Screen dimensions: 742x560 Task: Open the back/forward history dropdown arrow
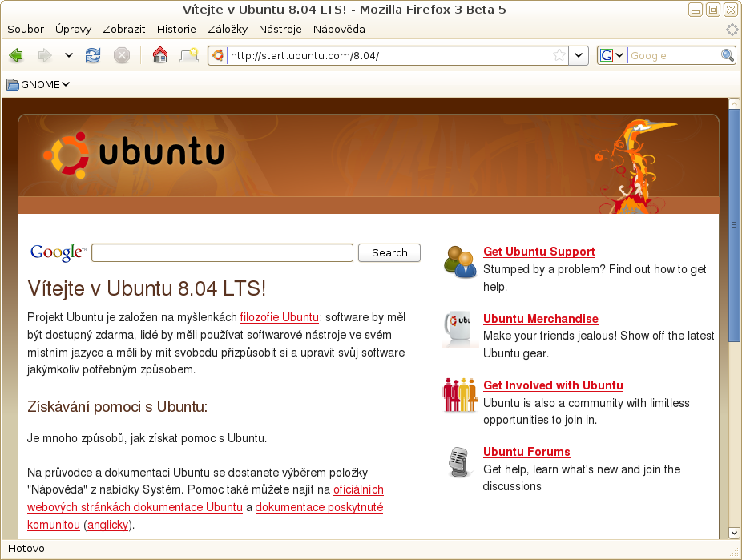(x=69, y=56)
